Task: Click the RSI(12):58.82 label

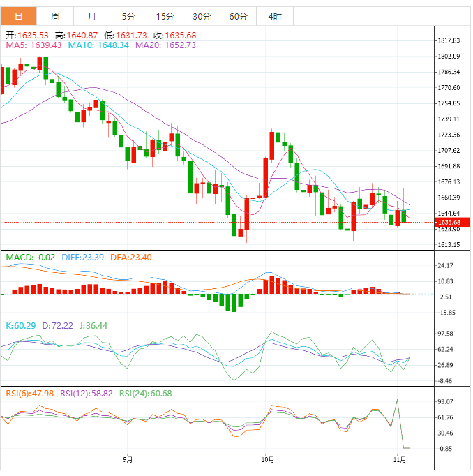Action: [87, 394]
